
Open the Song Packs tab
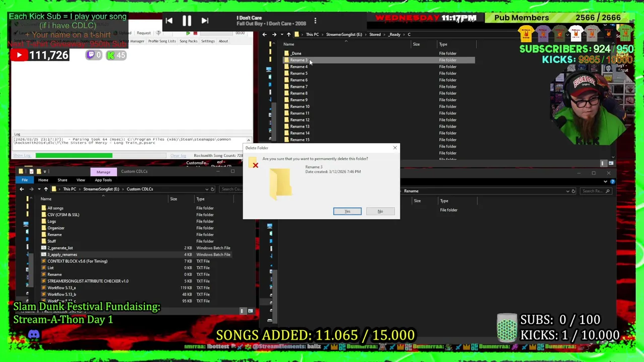click(x=189, y=41)
